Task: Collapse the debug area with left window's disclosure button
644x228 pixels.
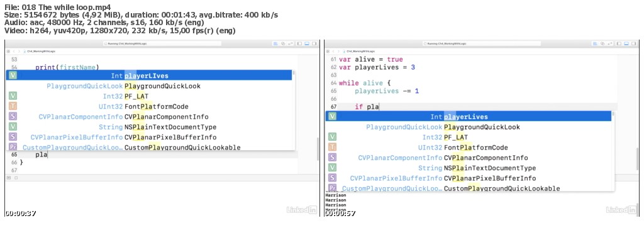Action: click(x=9, y=178)
